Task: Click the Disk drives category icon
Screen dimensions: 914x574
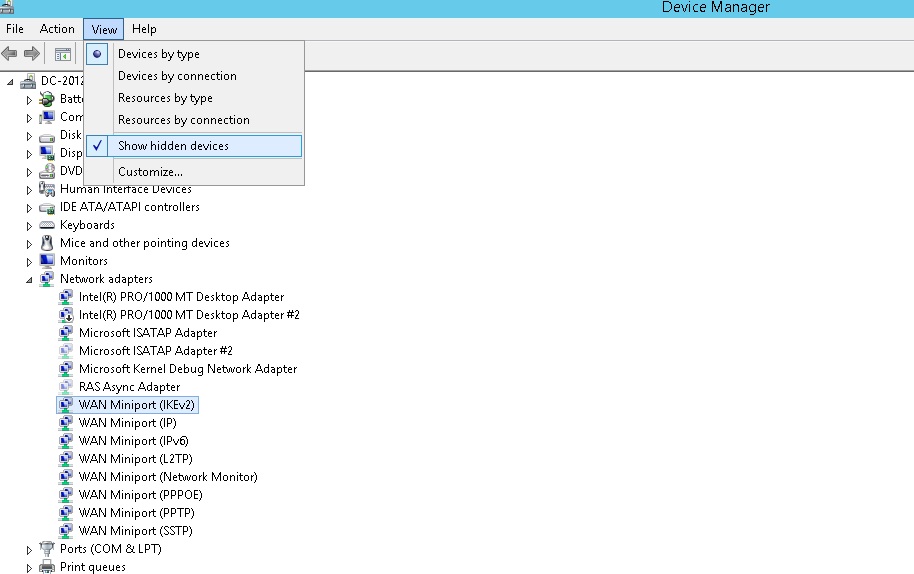Action: [47, 137]
